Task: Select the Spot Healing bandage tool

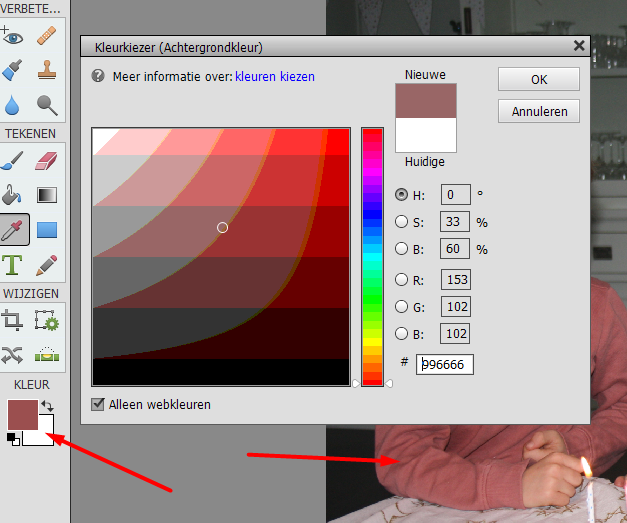Action: tap(46, 37)
